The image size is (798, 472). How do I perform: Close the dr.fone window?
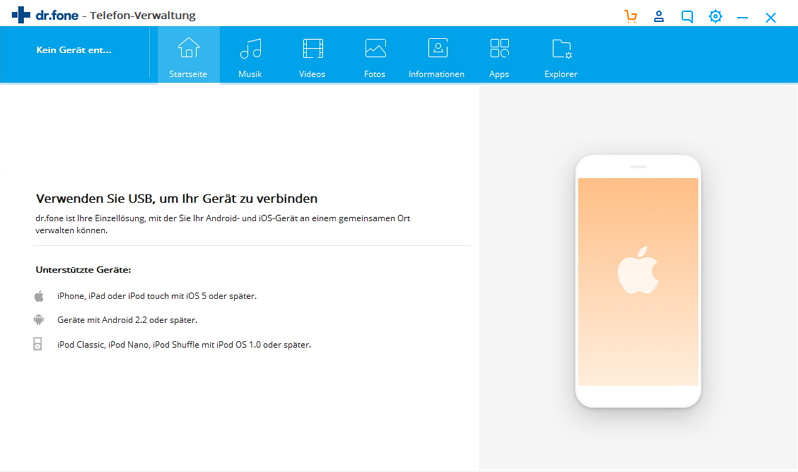click(771, 18)
